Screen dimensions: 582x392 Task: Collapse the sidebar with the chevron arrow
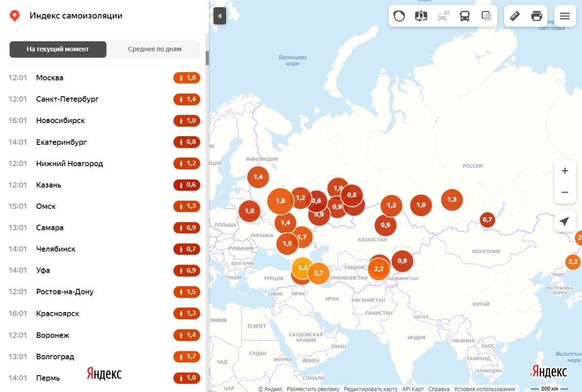[x=219, y=16]
